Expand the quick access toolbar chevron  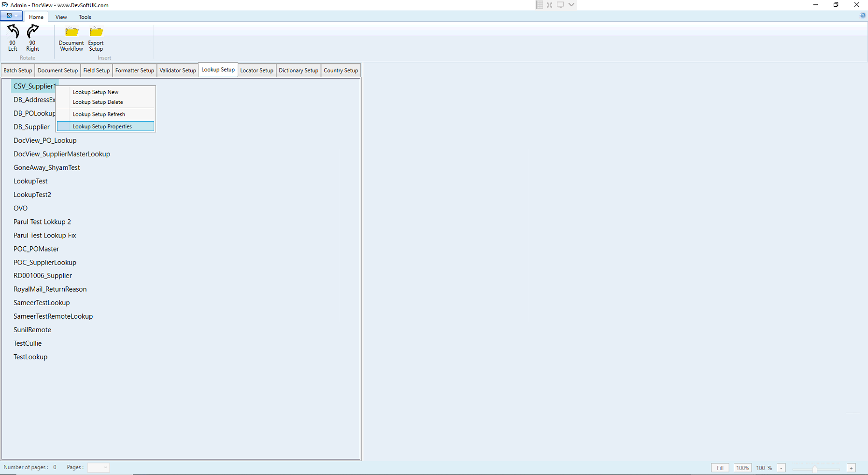(x=571, y=5)
